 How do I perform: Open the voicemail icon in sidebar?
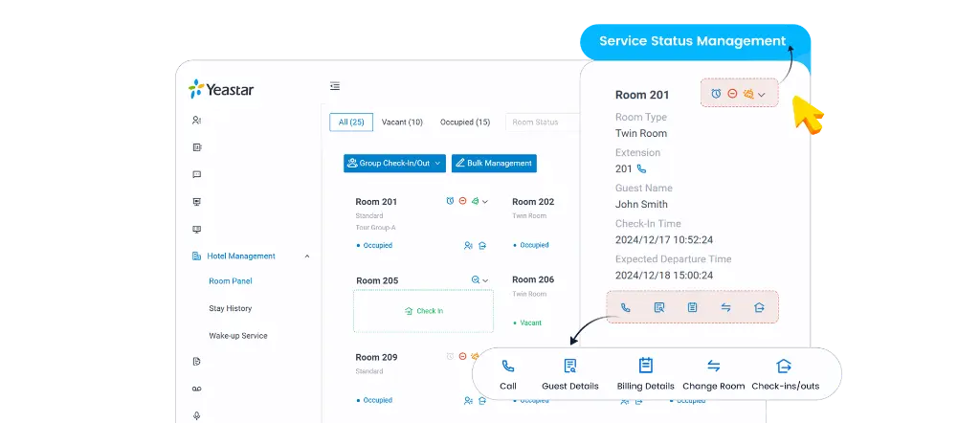[197, 389]
